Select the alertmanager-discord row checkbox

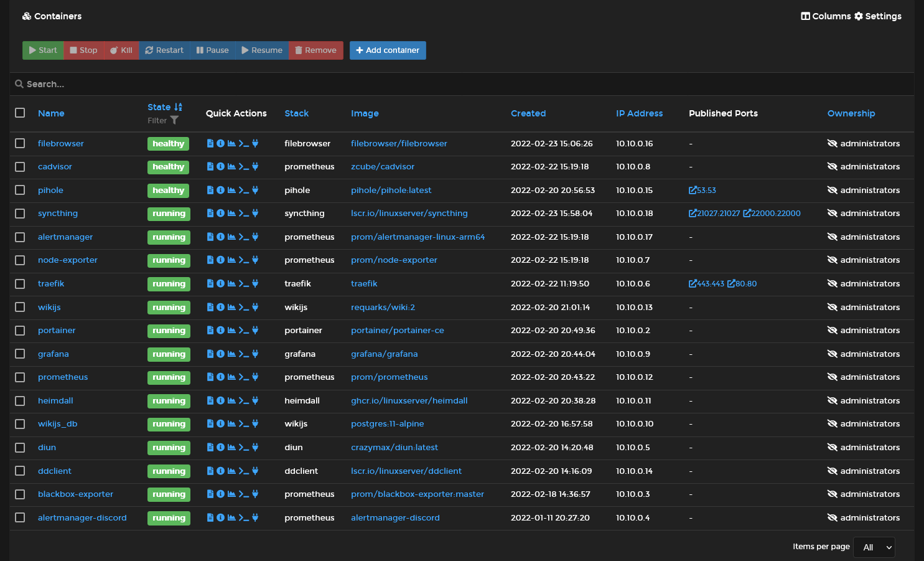click(x=20, y=517)
